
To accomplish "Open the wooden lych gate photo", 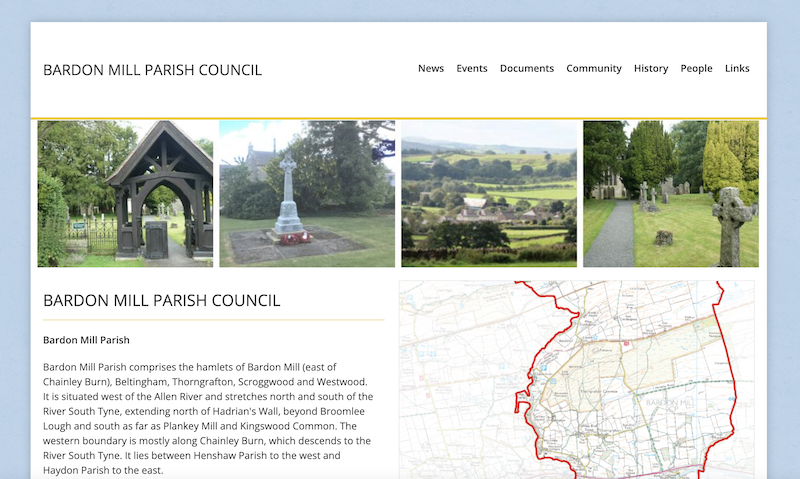I will [125, 194].
